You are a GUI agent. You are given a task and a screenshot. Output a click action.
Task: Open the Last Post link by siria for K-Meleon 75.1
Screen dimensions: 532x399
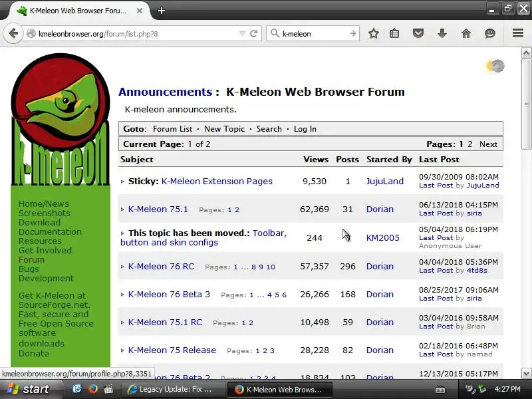(436, 213)
